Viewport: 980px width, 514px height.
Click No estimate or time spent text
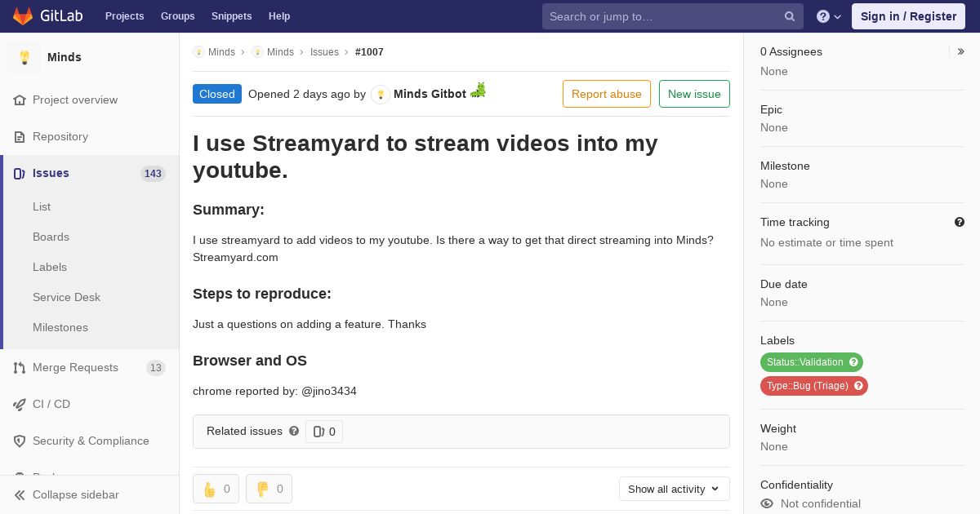(826, 242)
